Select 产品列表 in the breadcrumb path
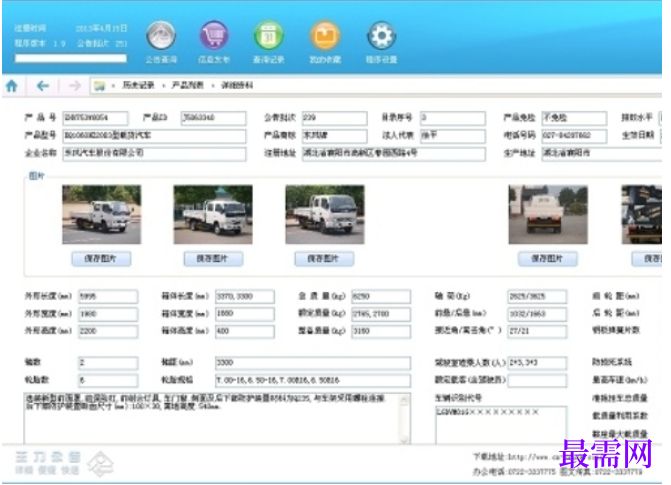This screenshot has width=671, height=485. coord(187,85)
